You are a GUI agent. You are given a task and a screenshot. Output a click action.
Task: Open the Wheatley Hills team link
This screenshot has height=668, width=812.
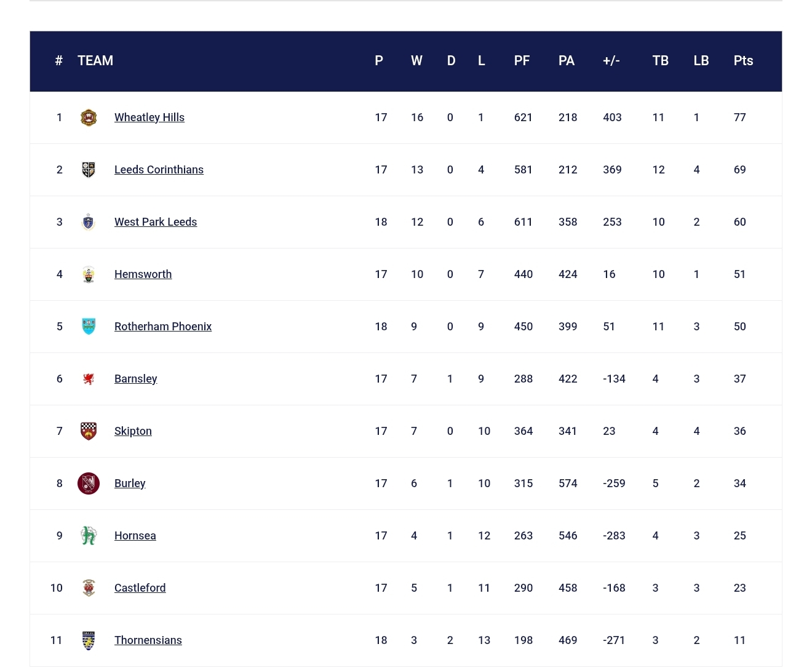[x=149, y=117]
